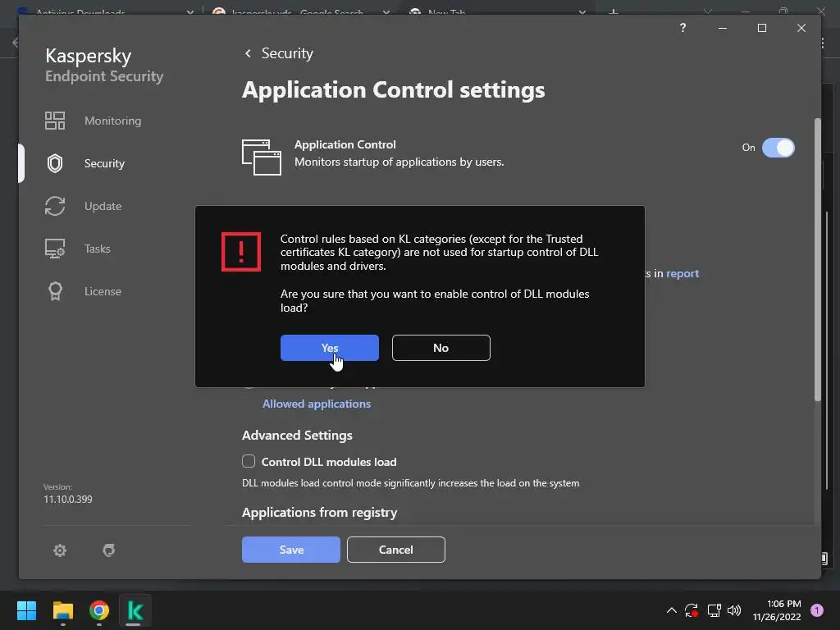Screen dimensions: 840x630
Task: Go back using arrow before Security
Action: pyautogui.click(x=248, y=53)
